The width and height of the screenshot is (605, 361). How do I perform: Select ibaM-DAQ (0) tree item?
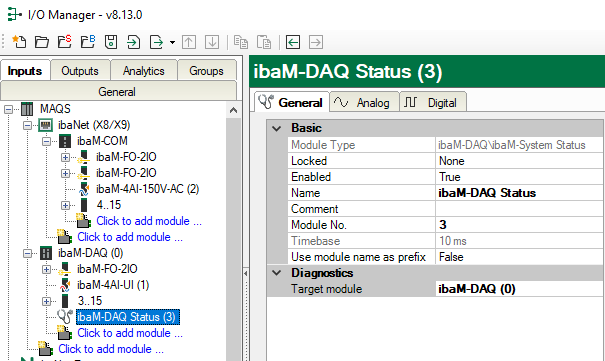[x=90, y=253]
